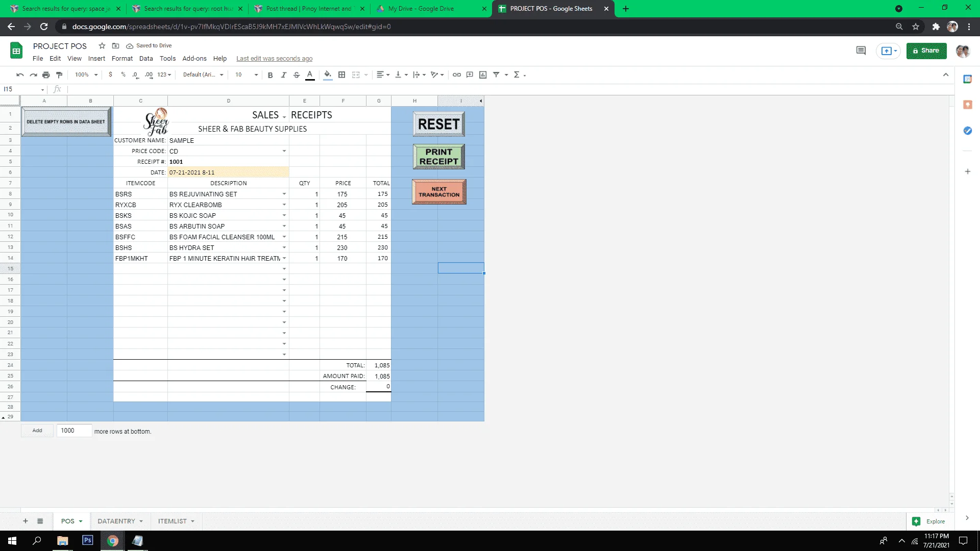Image resolution: width=980 pixels, height=551 pixels.
Task: Open the Insert menu
Action: [96, 58]
